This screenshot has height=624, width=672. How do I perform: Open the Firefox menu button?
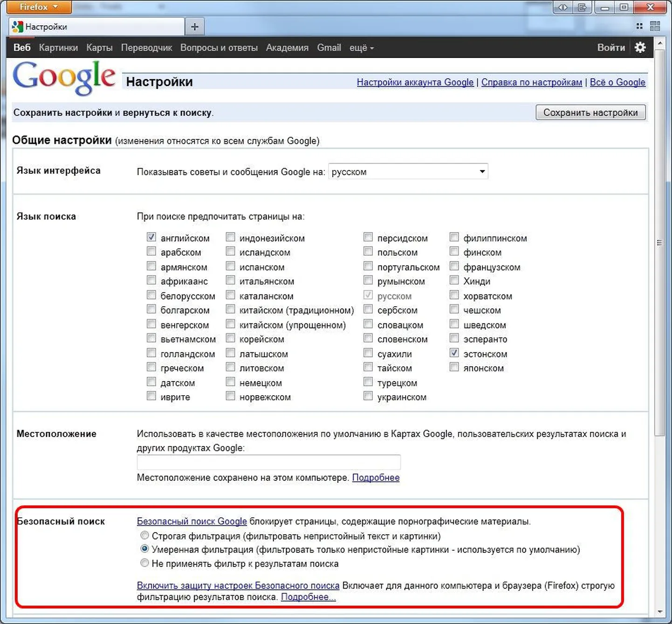tap(39, 7)
